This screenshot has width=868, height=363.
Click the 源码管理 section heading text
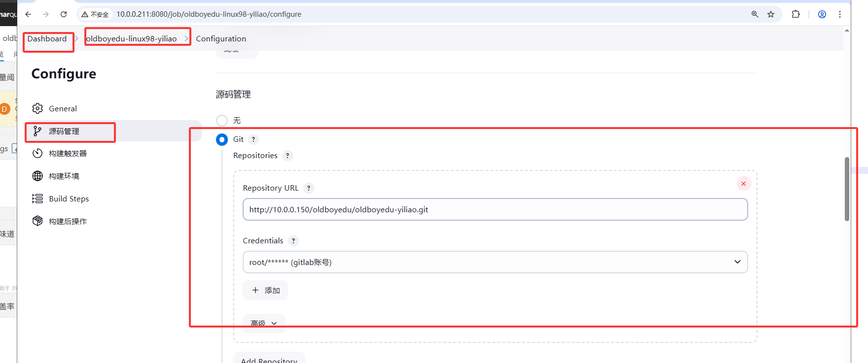(233, 95)
